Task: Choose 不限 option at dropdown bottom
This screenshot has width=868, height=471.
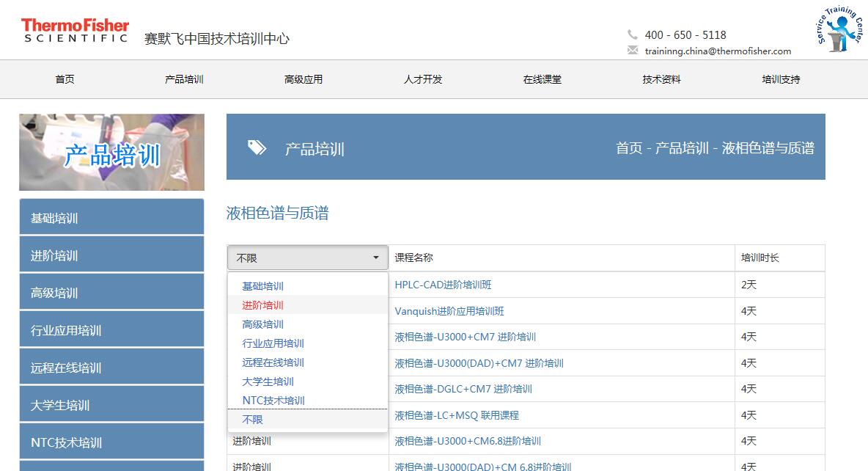Action: click(x=307, y=420)
